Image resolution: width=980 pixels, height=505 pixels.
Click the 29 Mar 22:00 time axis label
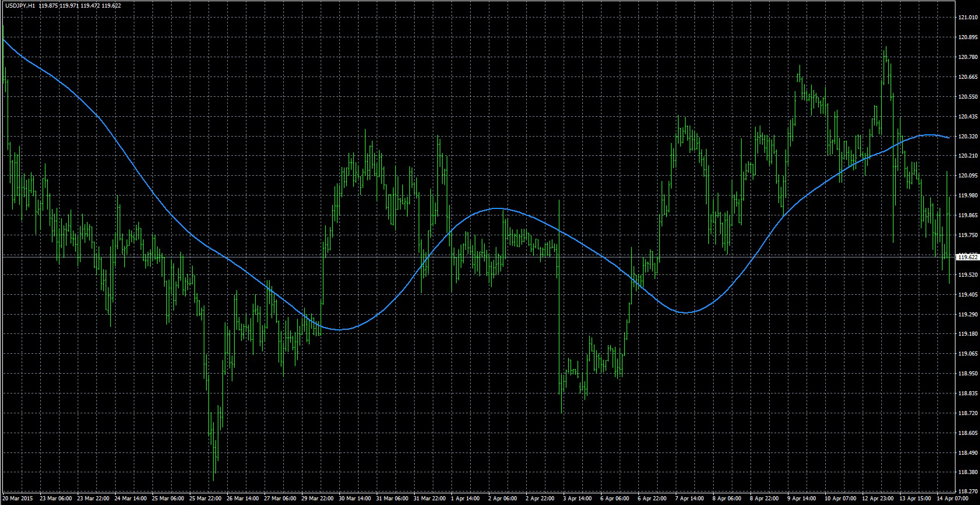click(318, 500)
